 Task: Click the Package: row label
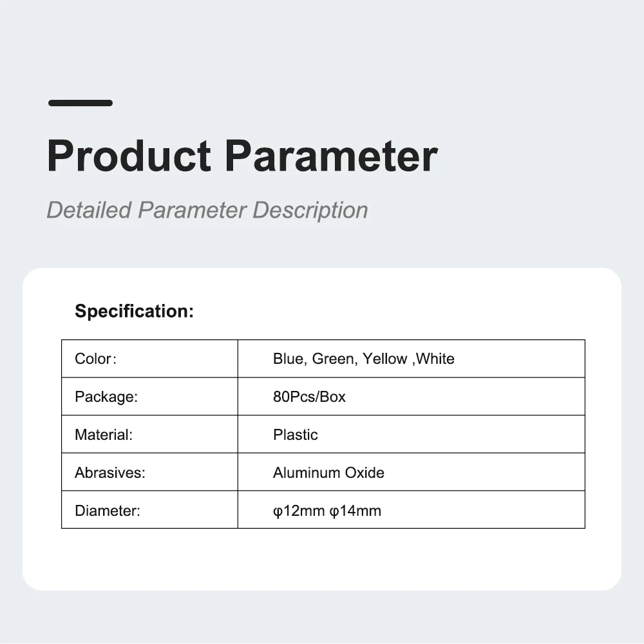(106, 397)
